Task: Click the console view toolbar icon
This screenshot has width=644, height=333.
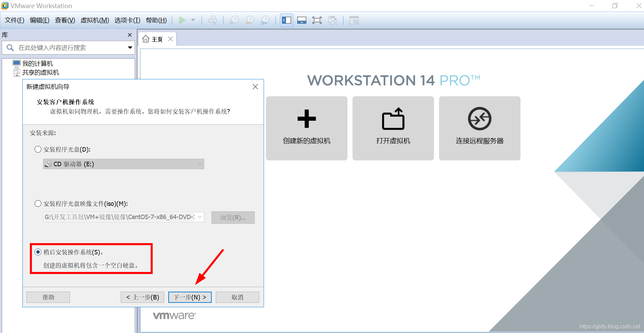Action: [x=354, y=20]
